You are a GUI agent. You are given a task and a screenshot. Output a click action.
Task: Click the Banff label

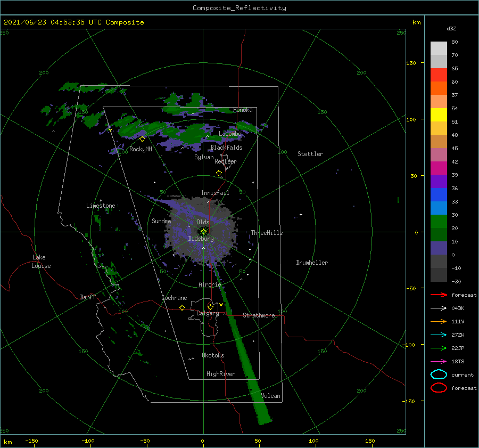[x=88, y=297]
